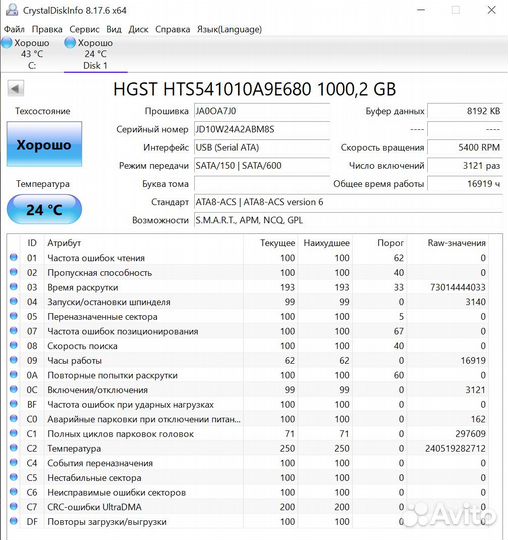The image size is (508, 540).
Task: Click the Хорошо health status button
Action: pyautogui.click(x=44, y=145)
